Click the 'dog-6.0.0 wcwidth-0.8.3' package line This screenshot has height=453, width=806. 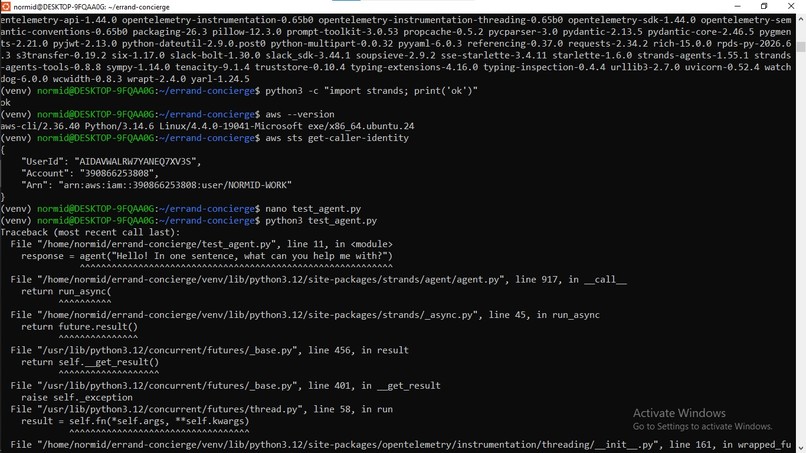125,79
